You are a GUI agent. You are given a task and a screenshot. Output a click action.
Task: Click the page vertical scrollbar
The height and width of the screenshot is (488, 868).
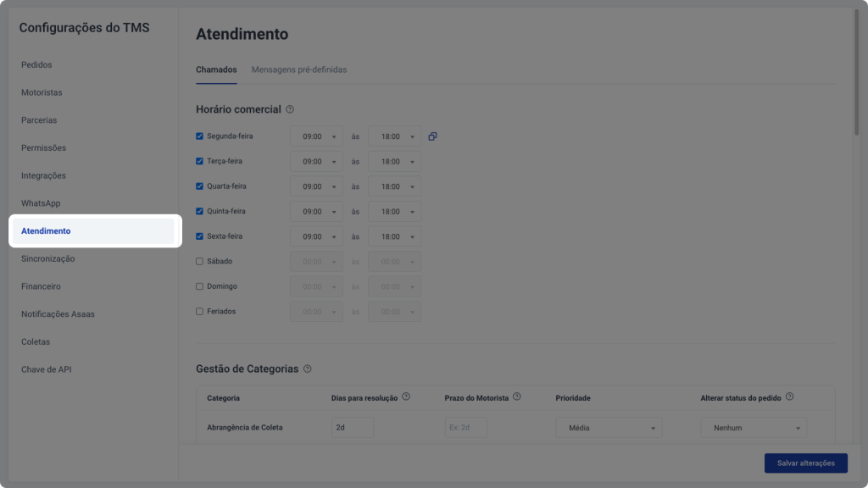coord(856,72)
